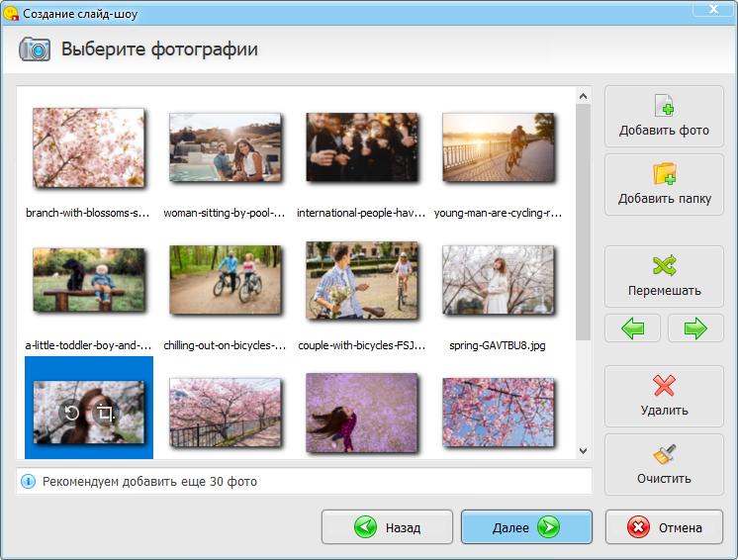Click the camera icon in the header
738x560 pixels.
35,48
